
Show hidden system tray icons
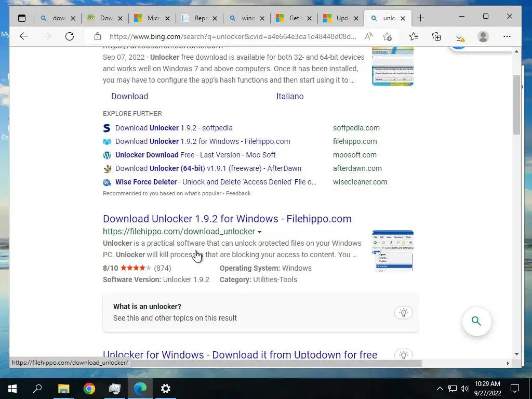pyautogui.click(x=440, y=389)
